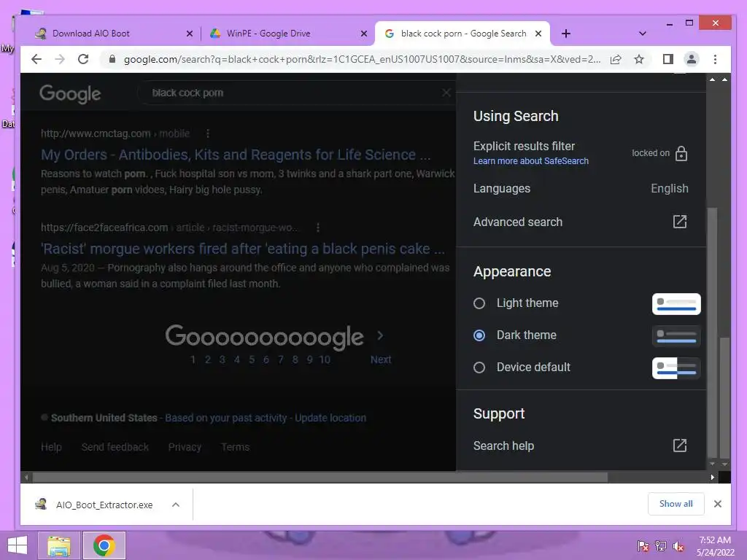Click Privacy footer link
747x560 pixels.
(x=185, y=447)
